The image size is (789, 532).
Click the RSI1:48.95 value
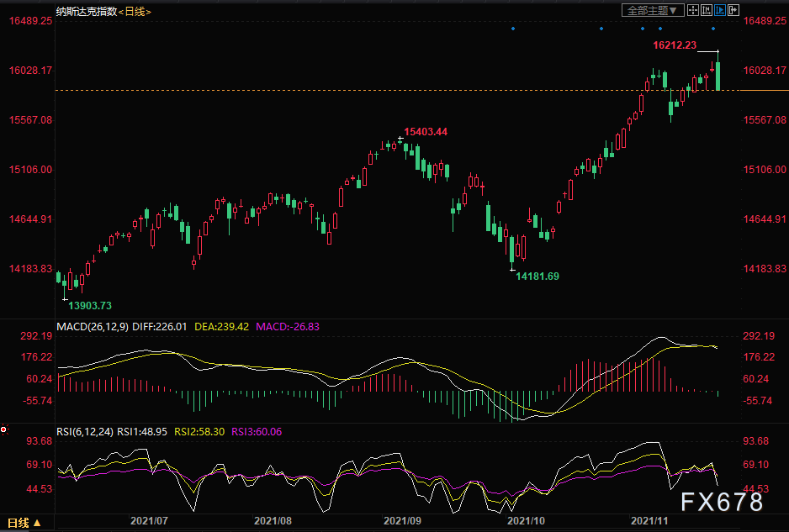[x=142, y=432]
